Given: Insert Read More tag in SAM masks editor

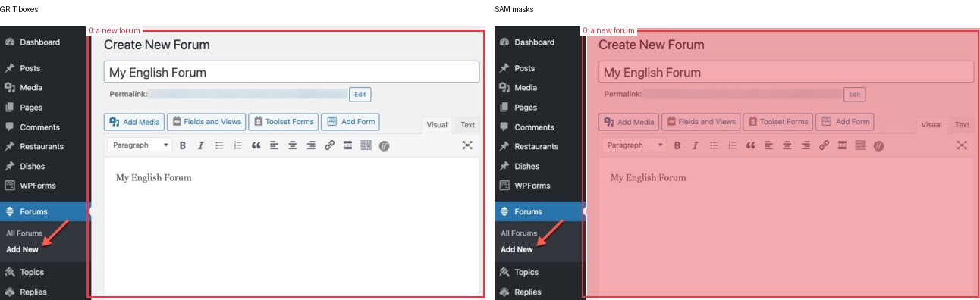Looking at the screenshot, I should pos(842,145).
